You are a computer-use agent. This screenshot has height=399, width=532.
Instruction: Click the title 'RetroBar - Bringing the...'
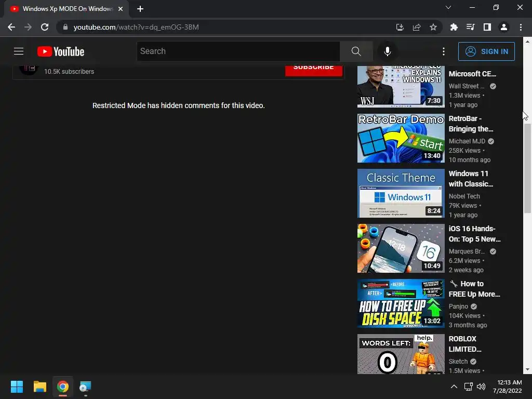pyautogui.click(x=471, y=124)
